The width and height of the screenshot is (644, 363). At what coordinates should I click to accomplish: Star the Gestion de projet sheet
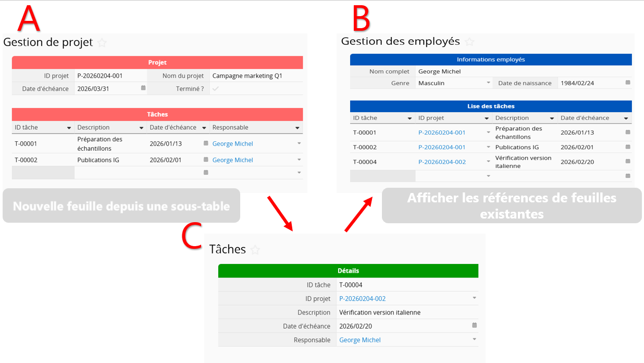(102, 43)
